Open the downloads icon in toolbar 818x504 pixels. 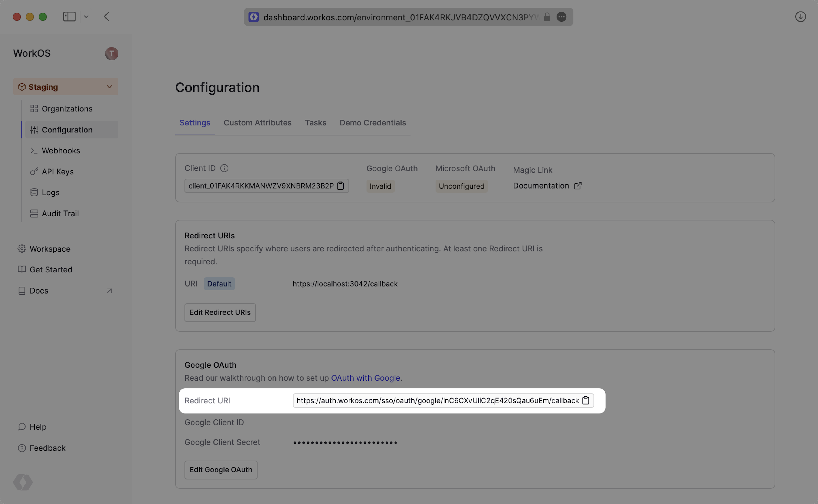(800, 17)
